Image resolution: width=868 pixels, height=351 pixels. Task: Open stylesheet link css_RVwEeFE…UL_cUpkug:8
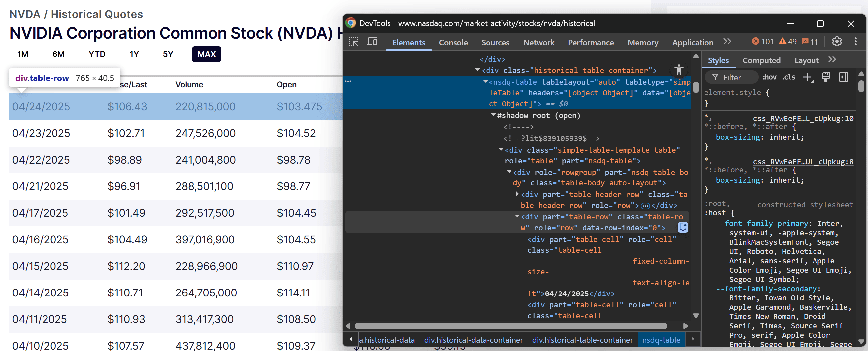803,162
